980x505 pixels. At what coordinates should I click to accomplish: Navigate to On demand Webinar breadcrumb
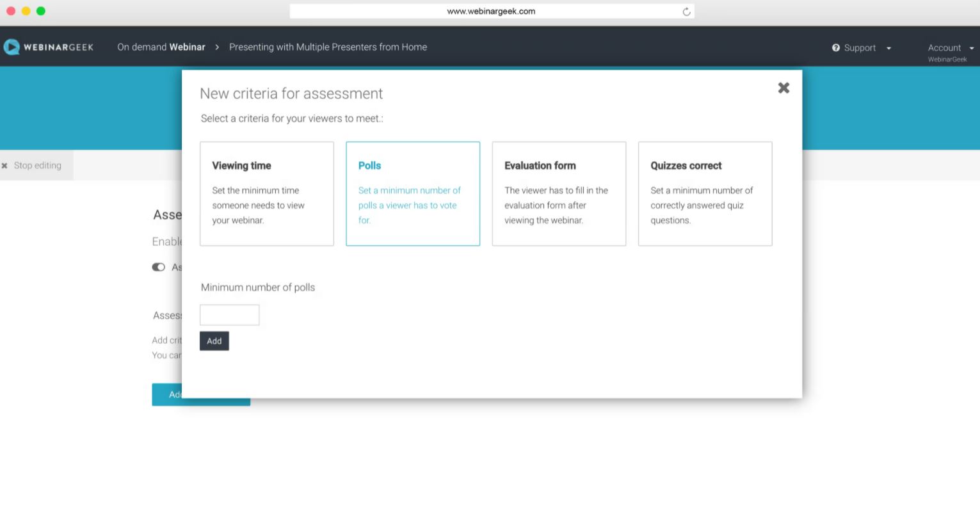[161, 47]
